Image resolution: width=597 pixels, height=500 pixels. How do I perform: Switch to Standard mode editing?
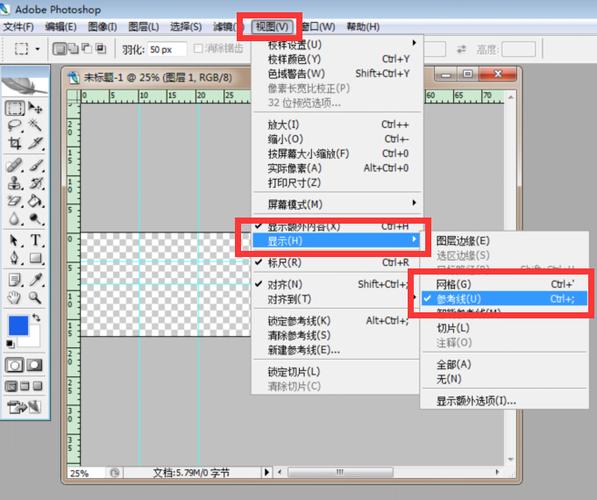(14, 365)
